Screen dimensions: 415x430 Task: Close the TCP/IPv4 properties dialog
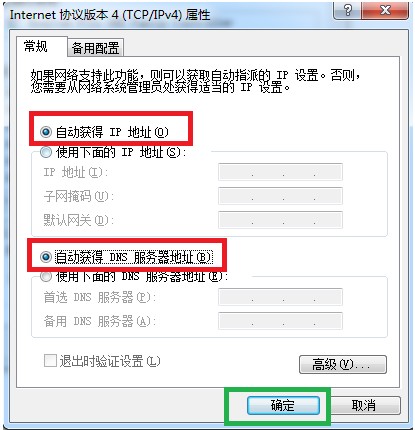tap(386, 10)
